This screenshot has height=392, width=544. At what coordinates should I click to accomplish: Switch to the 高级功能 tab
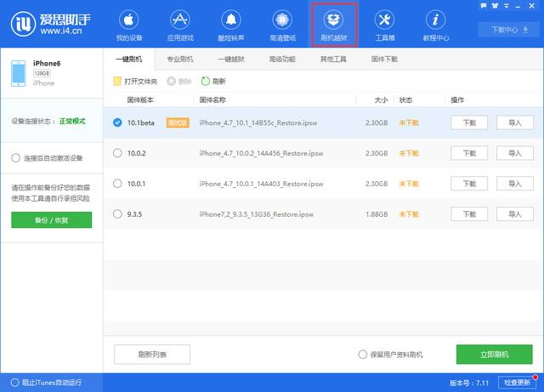point(282,59)
